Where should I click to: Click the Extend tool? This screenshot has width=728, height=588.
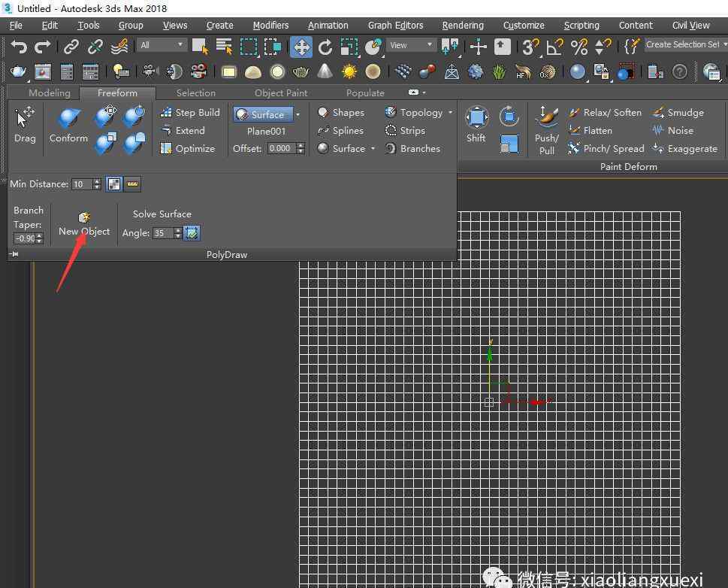coord(183,131)
